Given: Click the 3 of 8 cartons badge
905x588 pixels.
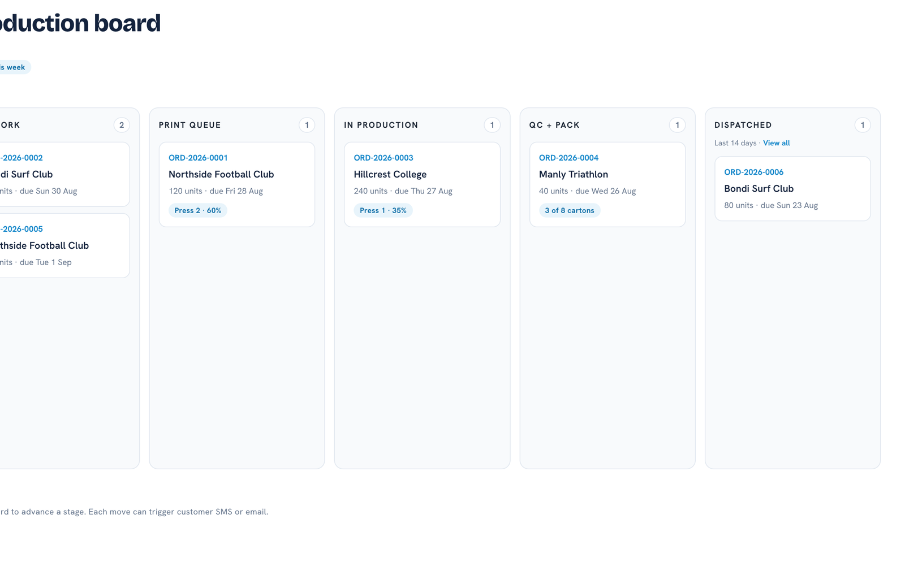Looking at the screenshot, I should [x=570, y=210].
